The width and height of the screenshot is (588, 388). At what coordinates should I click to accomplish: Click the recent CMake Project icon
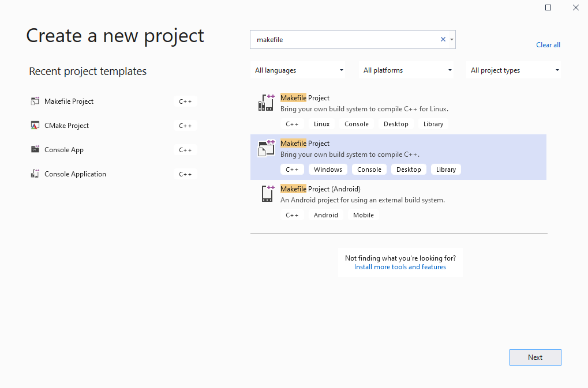tap(35, 126)
